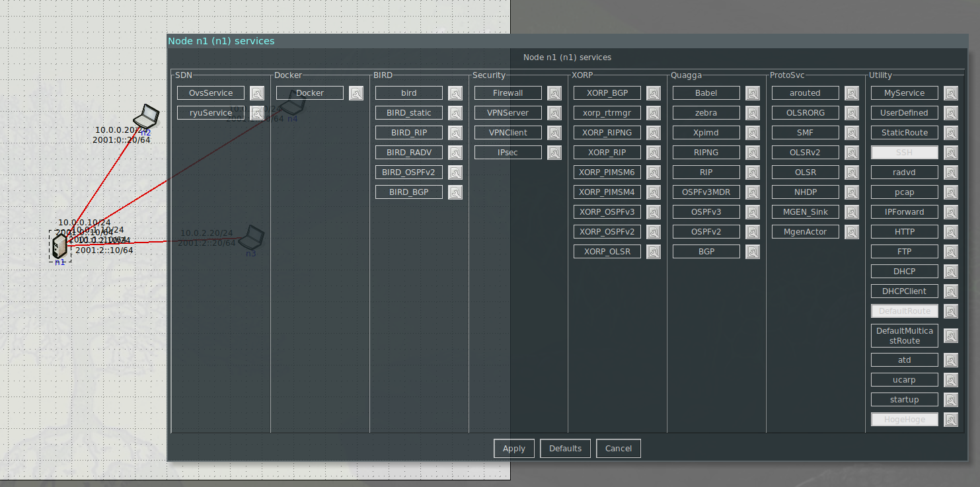Toggle the StaticRoute service
Screen dimensions: 980x487
(905, 133)
